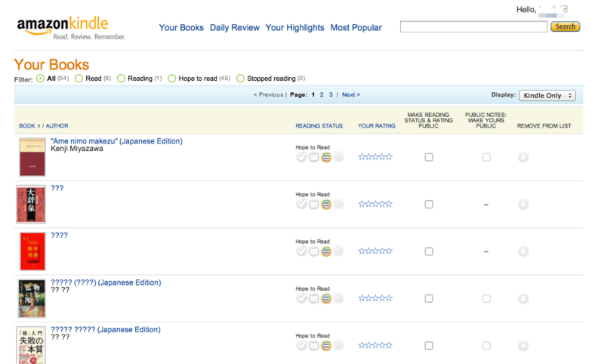Open Your Highlights navigation tab
The width and height of the screenshot is (604, 364).
(x=294, y=28)
